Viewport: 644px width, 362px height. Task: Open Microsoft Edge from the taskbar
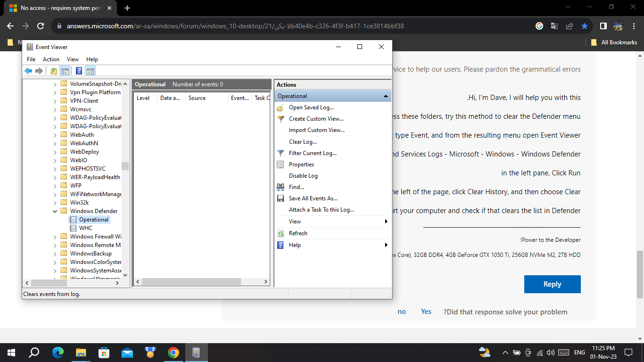58,352
